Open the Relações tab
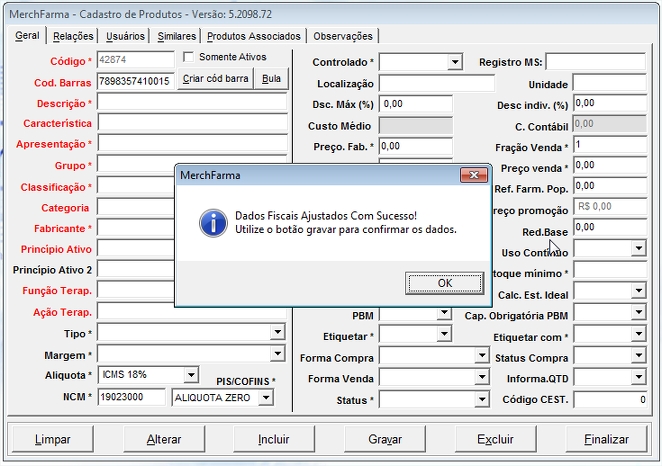 (73, 36)
